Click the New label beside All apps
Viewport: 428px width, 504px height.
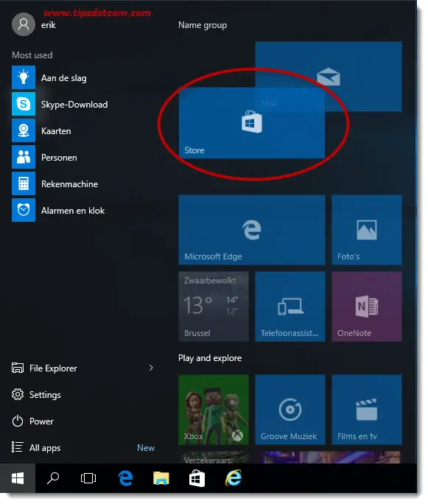click(146, 448)
